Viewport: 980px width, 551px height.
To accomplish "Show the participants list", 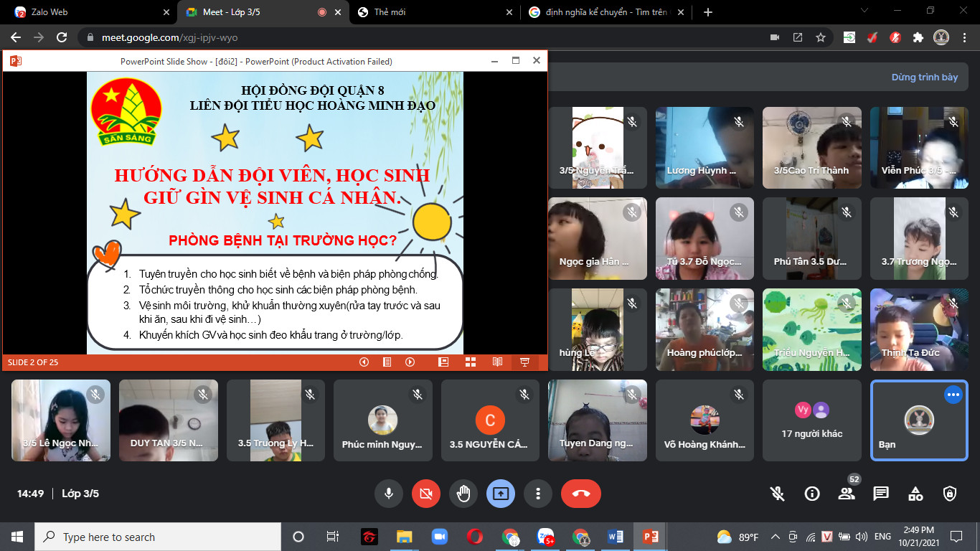I will click(x=847, y=494).
